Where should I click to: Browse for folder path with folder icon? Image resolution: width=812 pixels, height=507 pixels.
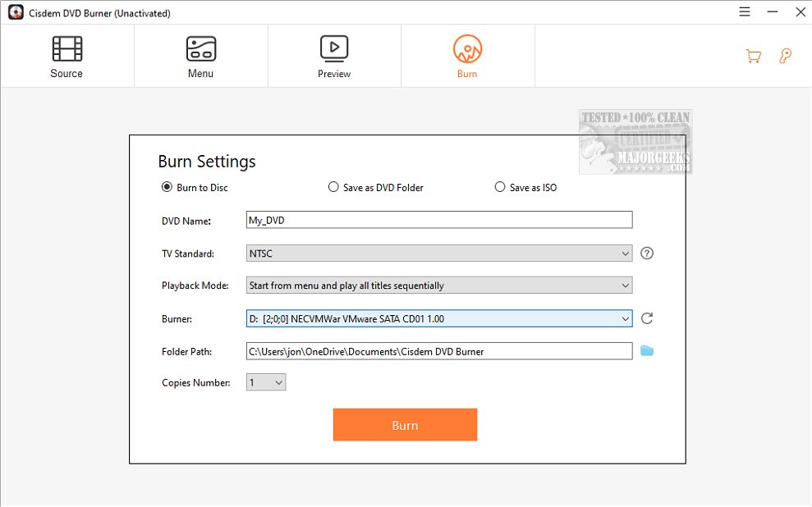(647, 351)
